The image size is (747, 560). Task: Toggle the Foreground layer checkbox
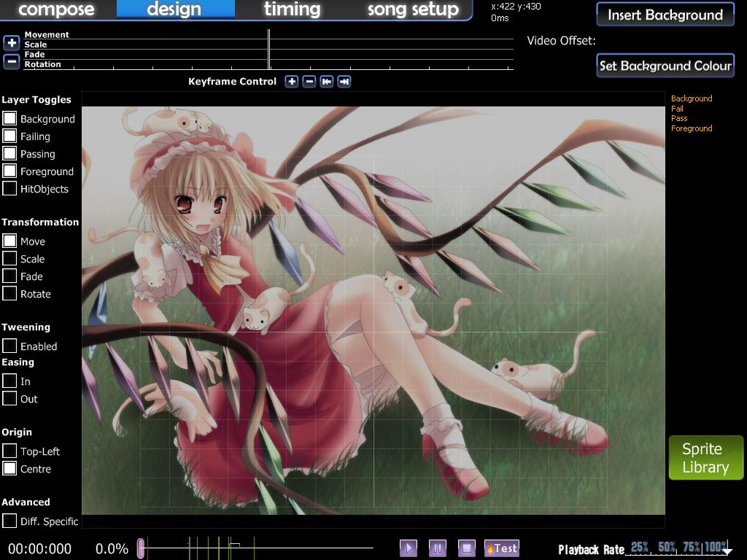point(9,171)
